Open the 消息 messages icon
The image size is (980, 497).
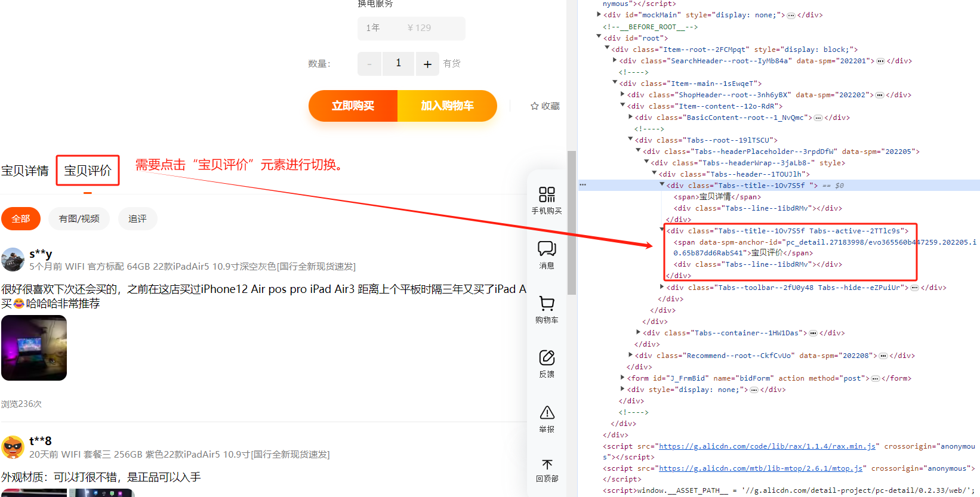pyautogui.click(x=547, y=249)
